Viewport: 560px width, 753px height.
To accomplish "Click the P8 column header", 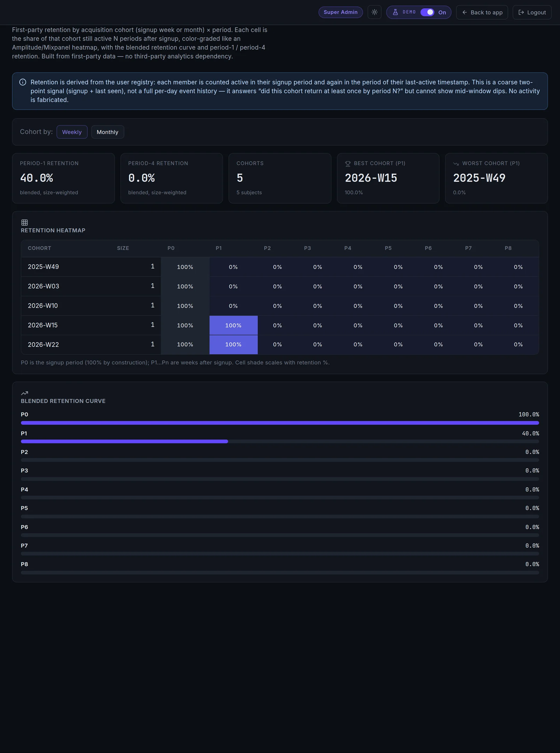I will (x=508, y=248).
